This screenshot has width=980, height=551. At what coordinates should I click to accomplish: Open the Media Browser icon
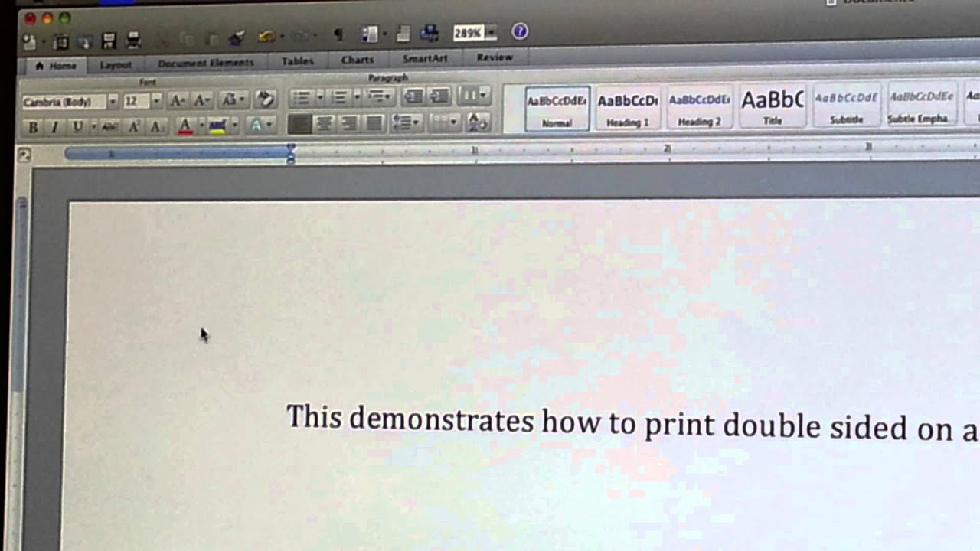430,33
